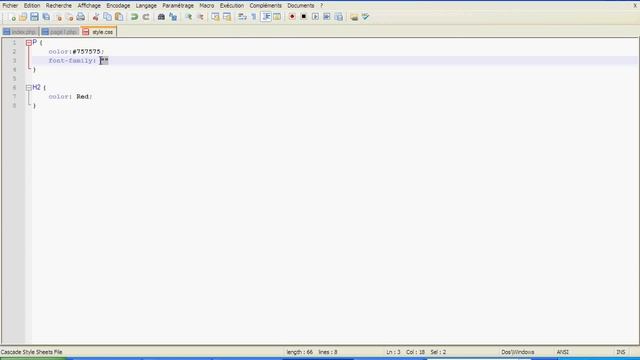Viewport: 640px width, 360px height.
Task: Play back the recorded macro
Action: tap(315, 17)
